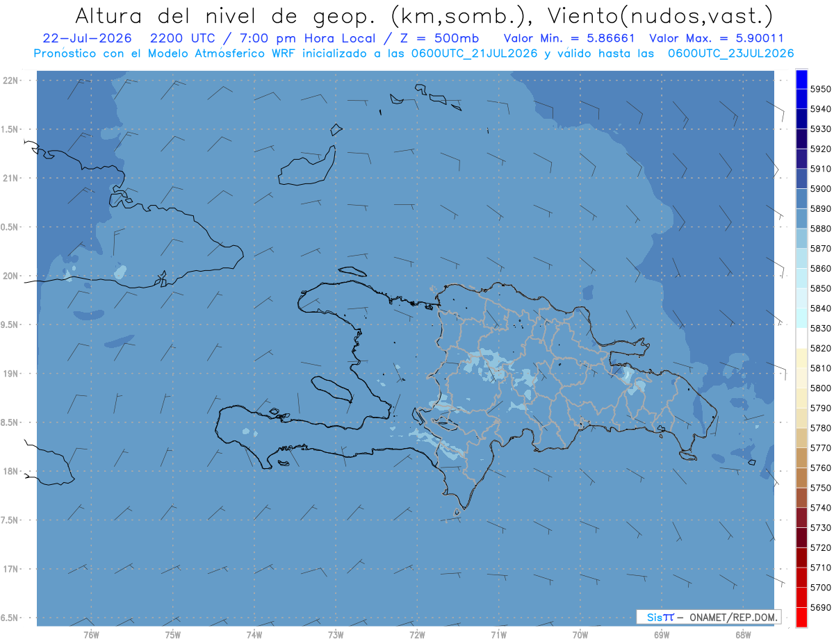Click the '21N' latitude label
Screen dimensions: 834x644
click(x=11, y=179)
